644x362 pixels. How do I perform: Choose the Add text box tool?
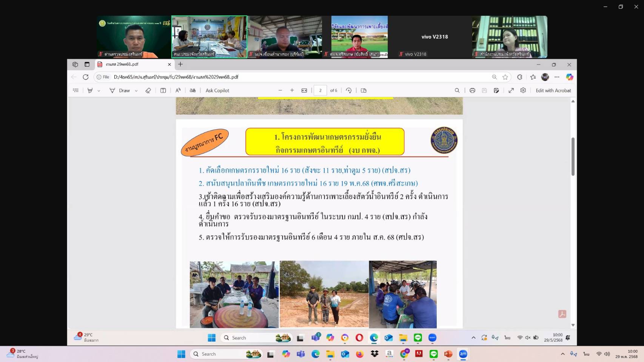pos(163,90)
